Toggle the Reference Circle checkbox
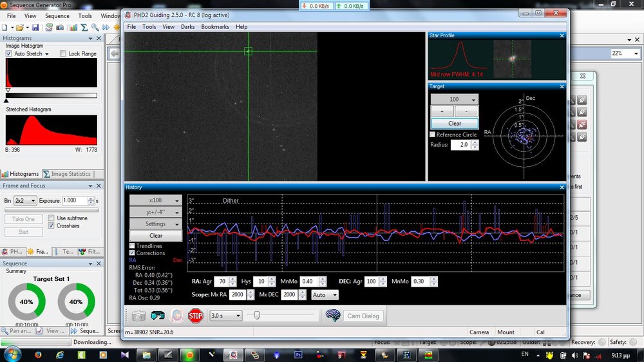Screen dimensions: 644x362 click(x=433, y=135)
